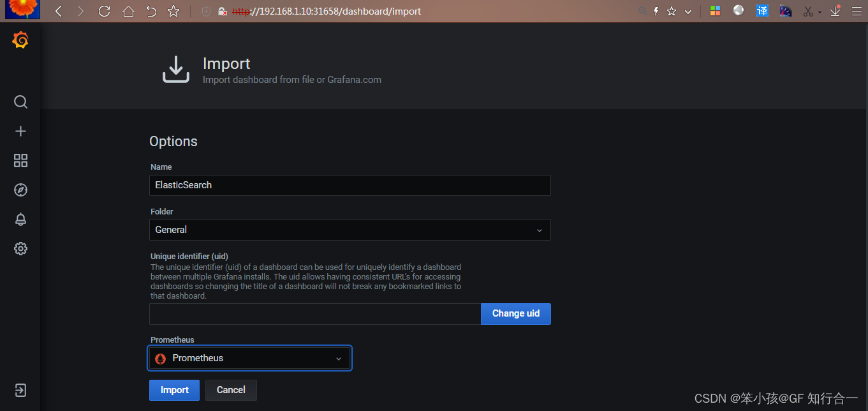Click the Name field containing ElasticSearch

pyautogui.click(x=349, y=185)
